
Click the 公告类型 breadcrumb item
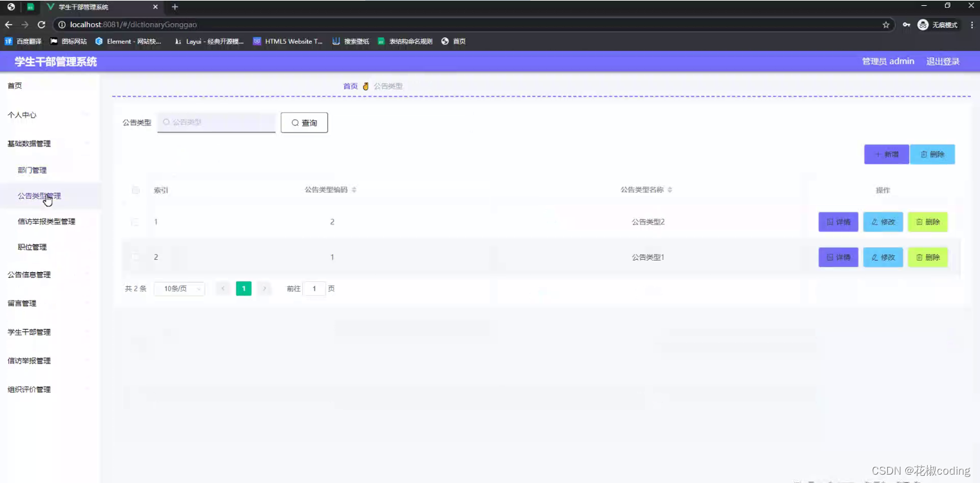tap(389, 86)
